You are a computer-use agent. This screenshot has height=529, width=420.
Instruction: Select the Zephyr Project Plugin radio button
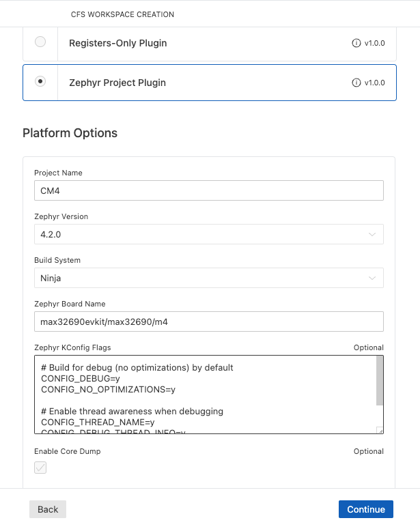click(40, 82)
